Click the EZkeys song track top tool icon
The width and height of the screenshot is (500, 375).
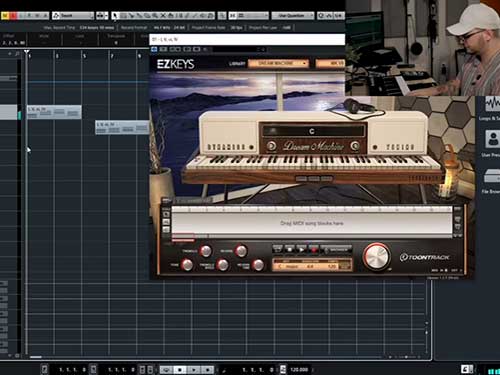(x=166, y=214)
